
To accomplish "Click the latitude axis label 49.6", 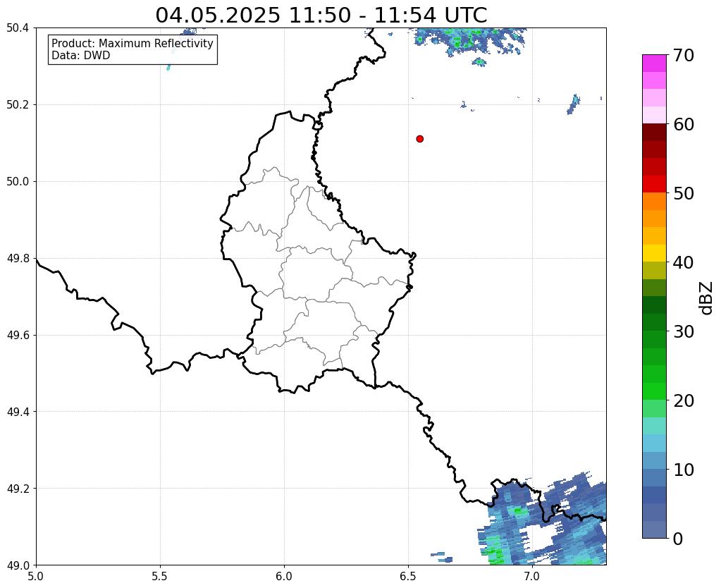I will tap(18, 335).
